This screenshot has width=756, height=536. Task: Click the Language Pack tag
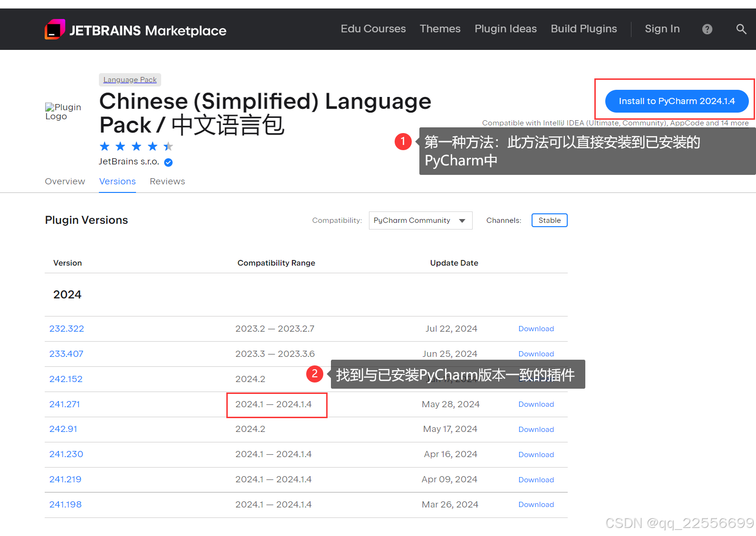[x=130, y=79]
